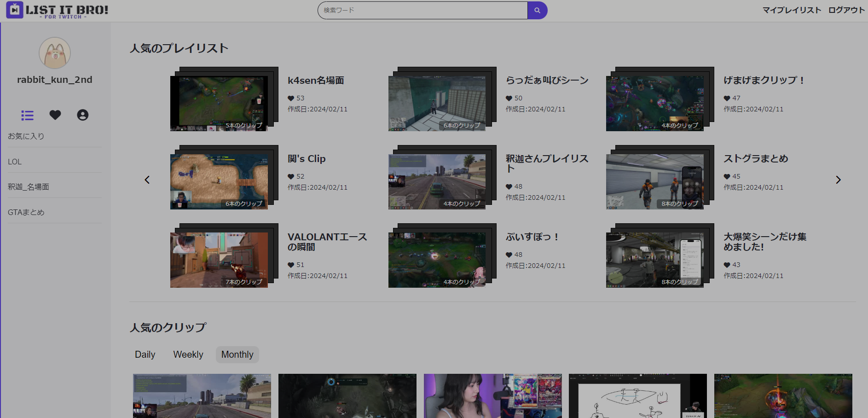
Task: Open 釈迦さんプレイリスト thumbnail
Action: tap(437, 182)
